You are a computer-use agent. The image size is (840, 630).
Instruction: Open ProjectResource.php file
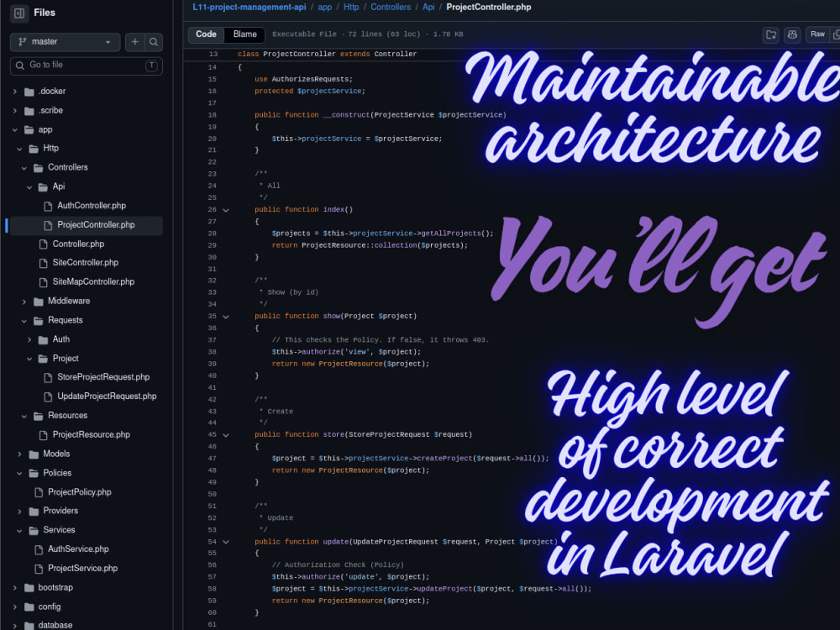click(x=91, y=435)
